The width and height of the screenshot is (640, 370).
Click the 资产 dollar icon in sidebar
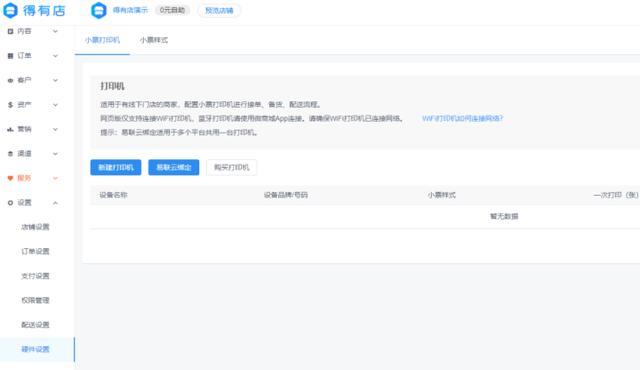10,105
